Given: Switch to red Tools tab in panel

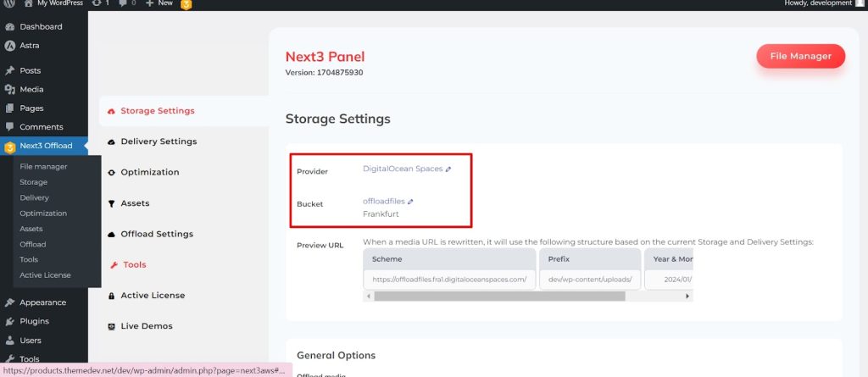Looking at the screenshot, I should pos(134,264).
